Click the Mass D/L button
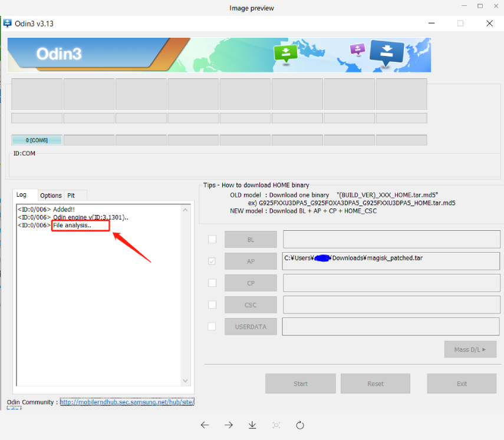The height and width of the screenshot is (440, 504). 470,349
